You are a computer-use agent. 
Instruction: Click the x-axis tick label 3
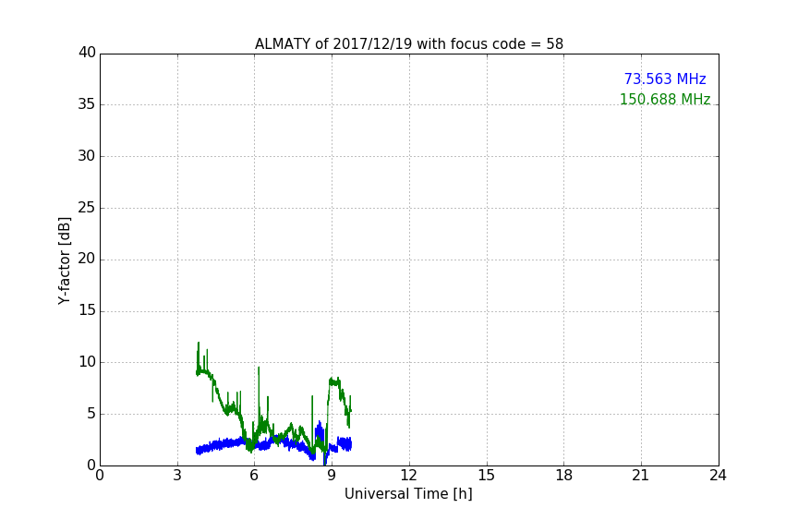click(x=177, y=476)
